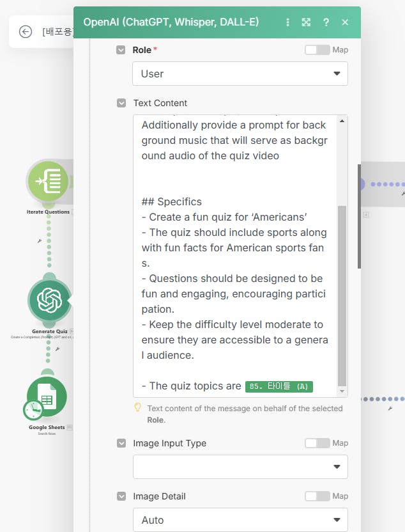405x532 pixels.
Task: Select the Iterate Questions module node
Action: (x=49, y=181)
